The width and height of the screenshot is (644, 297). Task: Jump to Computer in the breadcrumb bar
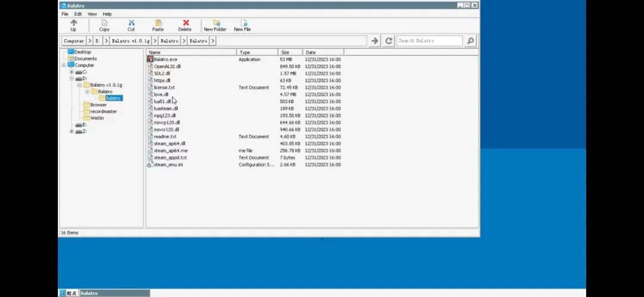pyautogui.click(x=74, y=41)
